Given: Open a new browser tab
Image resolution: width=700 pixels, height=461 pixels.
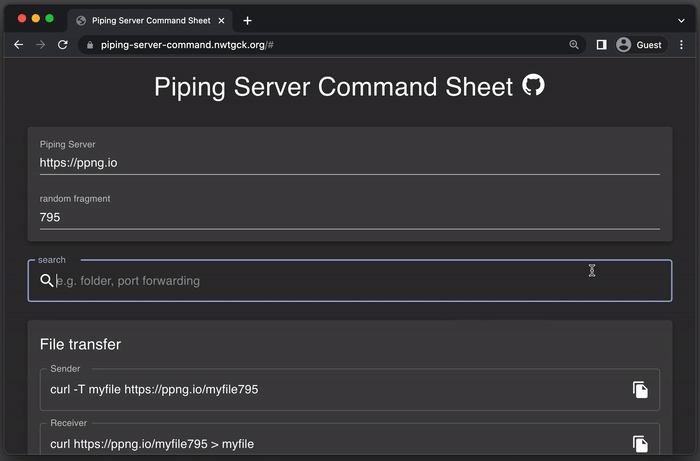Looking at the screenshot, I should pos(247,20).
